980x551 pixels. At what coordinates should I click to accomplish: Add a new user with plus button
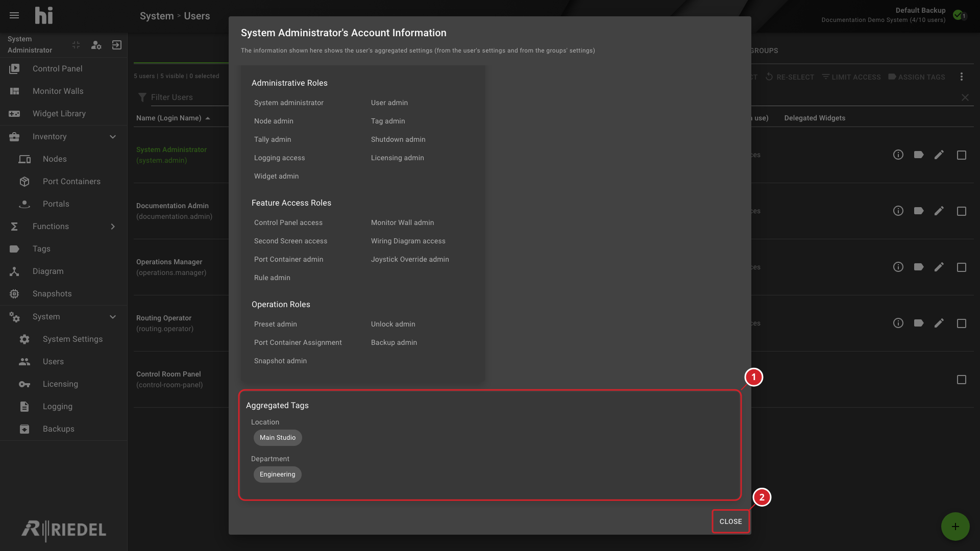[x=955, y=527]
